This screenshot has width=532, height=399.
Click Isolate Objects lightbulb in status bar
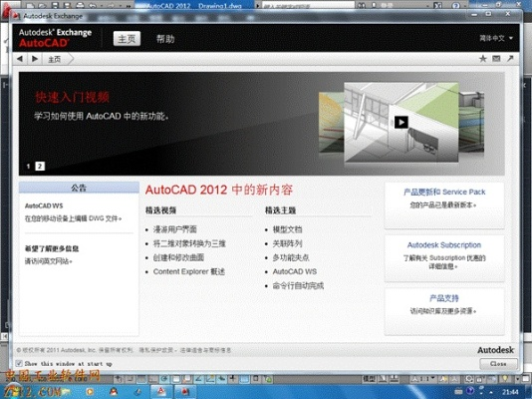505,378
